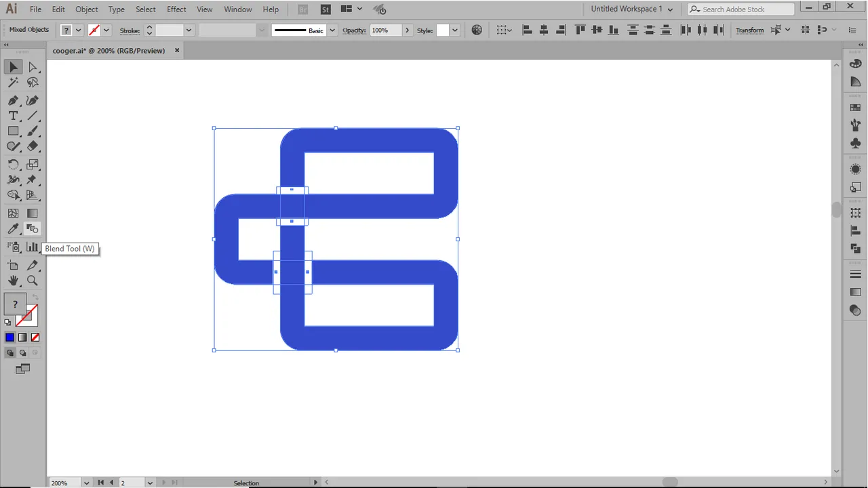Click the Recolor Artwork wheel icon
This screenshot has height=488, width=868.
click(x=477, y=30)
